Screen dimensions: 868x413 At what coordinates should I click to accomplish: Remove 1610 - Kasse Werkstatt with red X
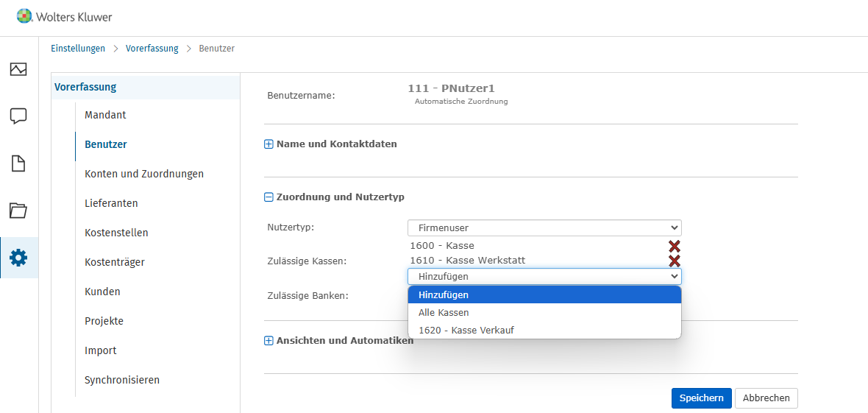(x=675, y=261)
